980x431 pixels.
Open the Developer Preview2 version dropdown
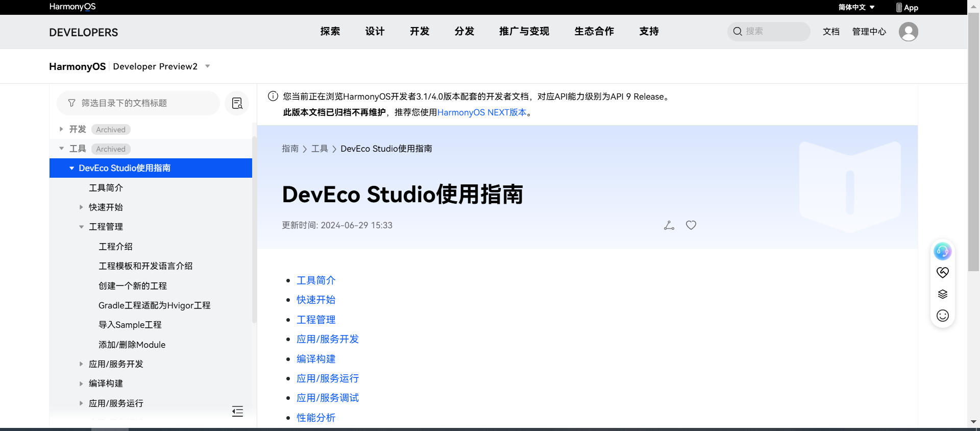(x=161, y=66)
